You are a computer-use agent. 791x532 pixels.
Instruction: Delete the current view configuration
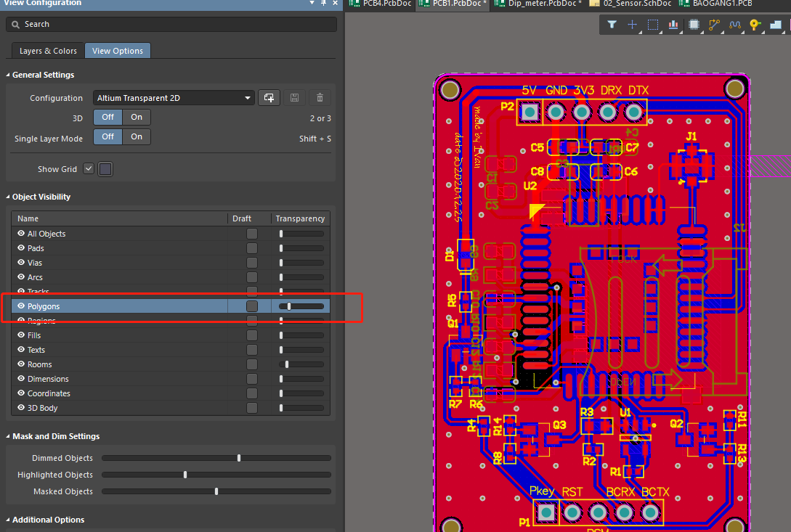coord(320,97)
